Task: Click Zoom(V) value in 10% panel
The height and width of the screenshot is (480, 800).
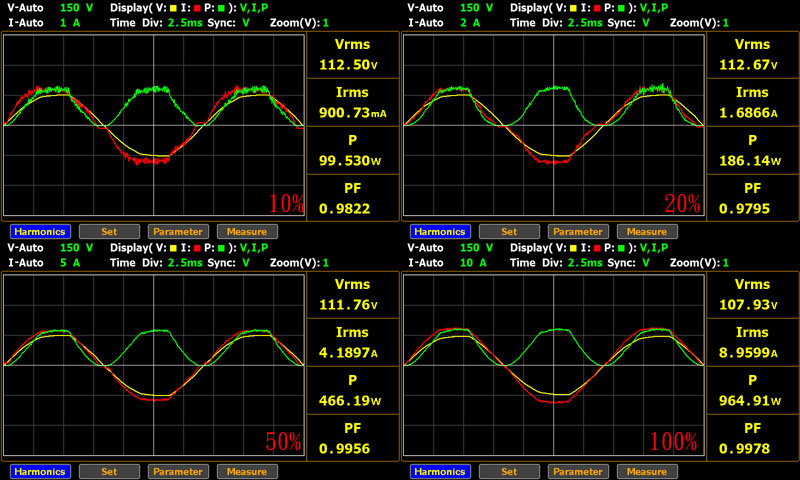Action: [x=326, y=23]
